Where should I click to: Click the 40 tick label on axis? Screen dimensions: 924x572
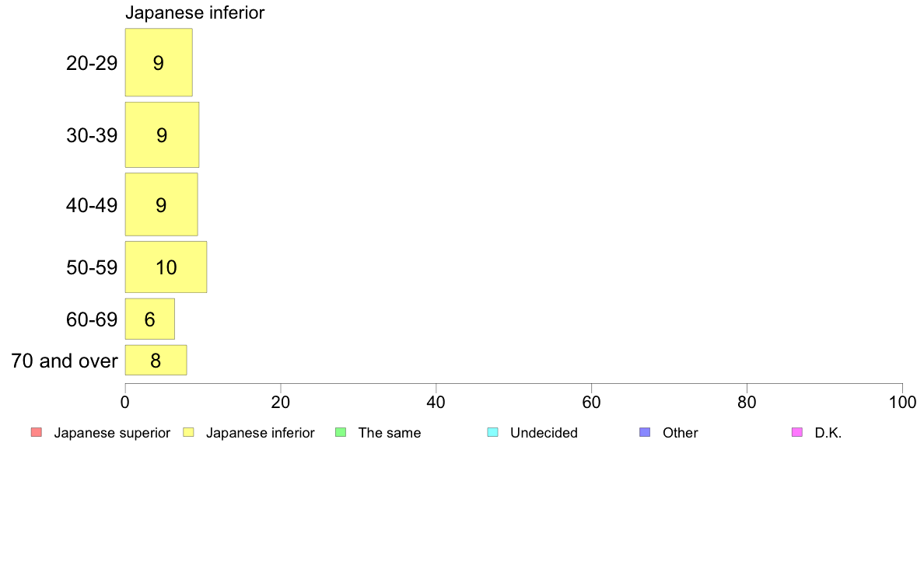(436, 403)
